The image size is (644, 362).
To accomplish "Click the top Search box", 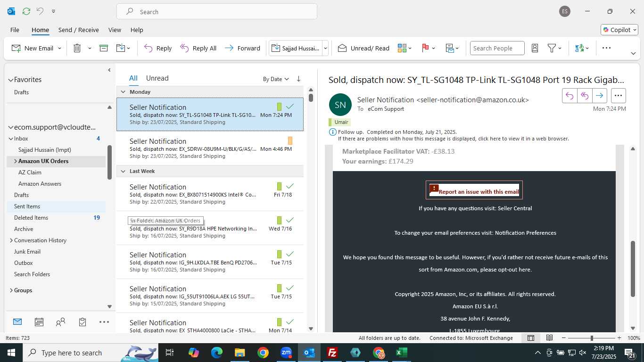I will [217, 11].
